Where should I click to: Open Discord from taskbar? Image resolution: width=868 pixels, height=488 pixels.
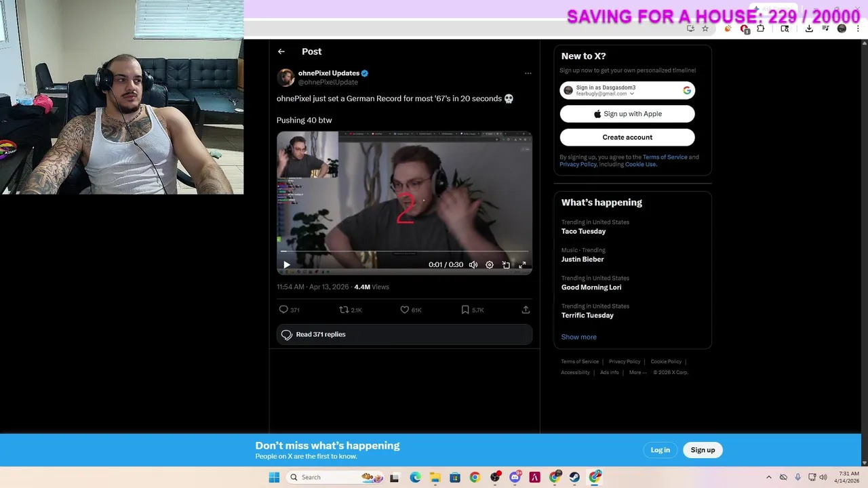tap(515, 477)
